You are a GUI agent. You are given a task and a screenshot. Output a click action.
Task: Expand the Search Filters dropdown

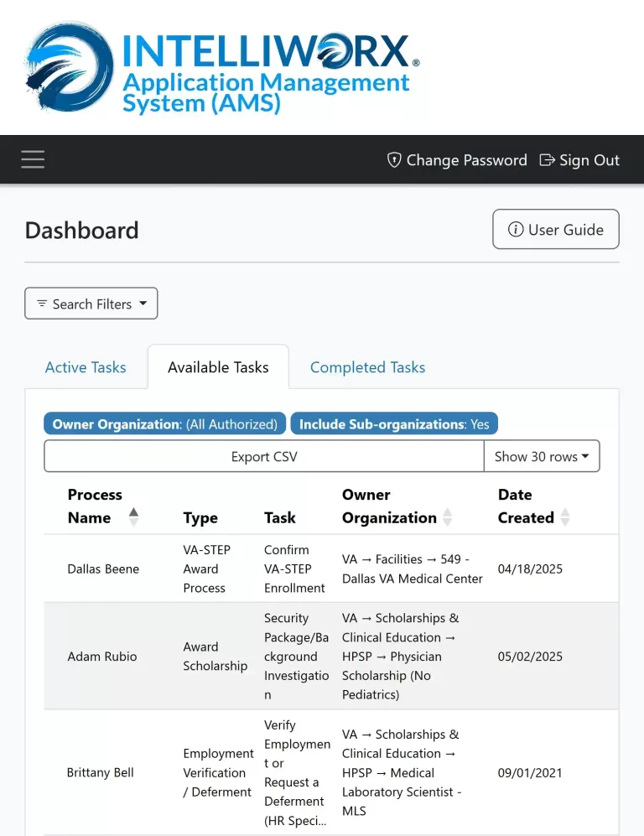point(91,304)
